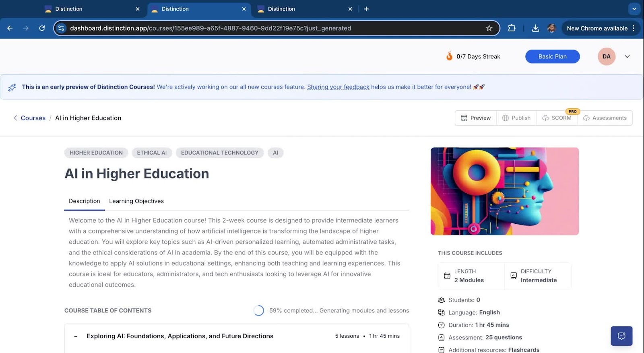Screen dimensions: 644x353
Task: Open the Chrome tab search dropdown
Action: click(634, 9)
